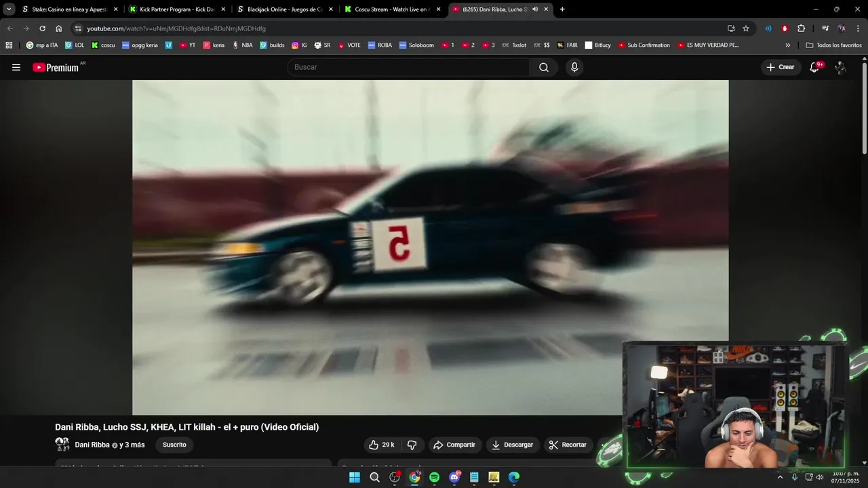
Task: Open Windows taskbar search
Action: (x=374, y=477)
